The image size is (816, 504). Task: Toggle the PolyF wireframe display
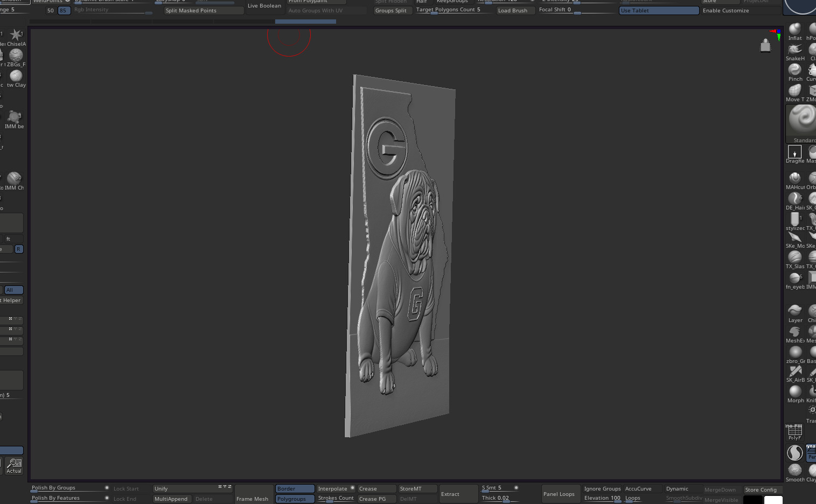pos(795,432)
